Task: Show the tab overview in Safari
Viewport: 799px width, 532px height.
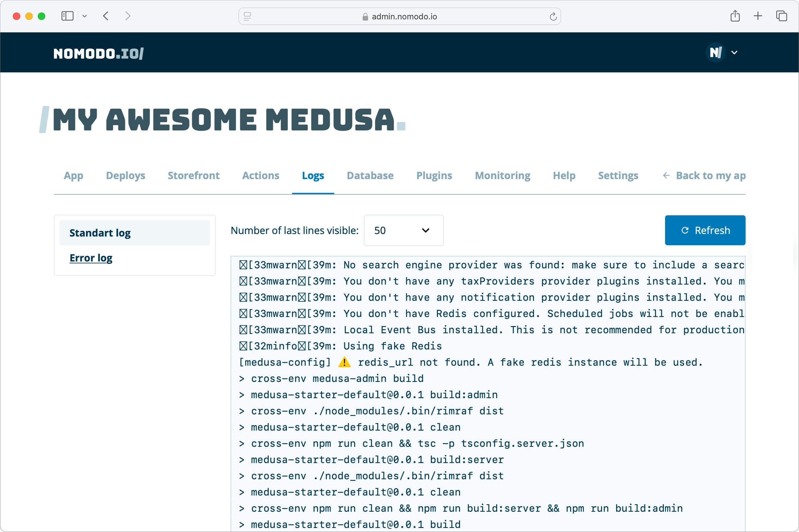Action: (781, 16)
